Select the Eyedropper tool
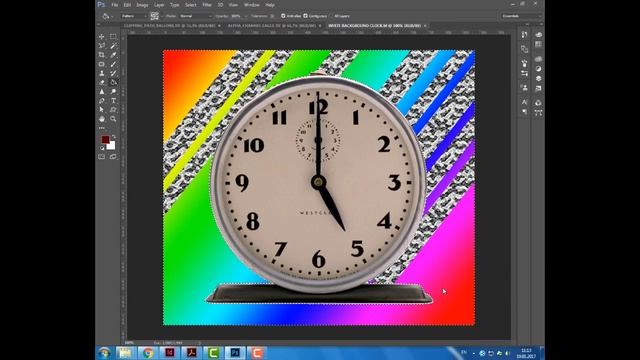The image size is (640, 360). pyautogui.click(x=113, y=55)
